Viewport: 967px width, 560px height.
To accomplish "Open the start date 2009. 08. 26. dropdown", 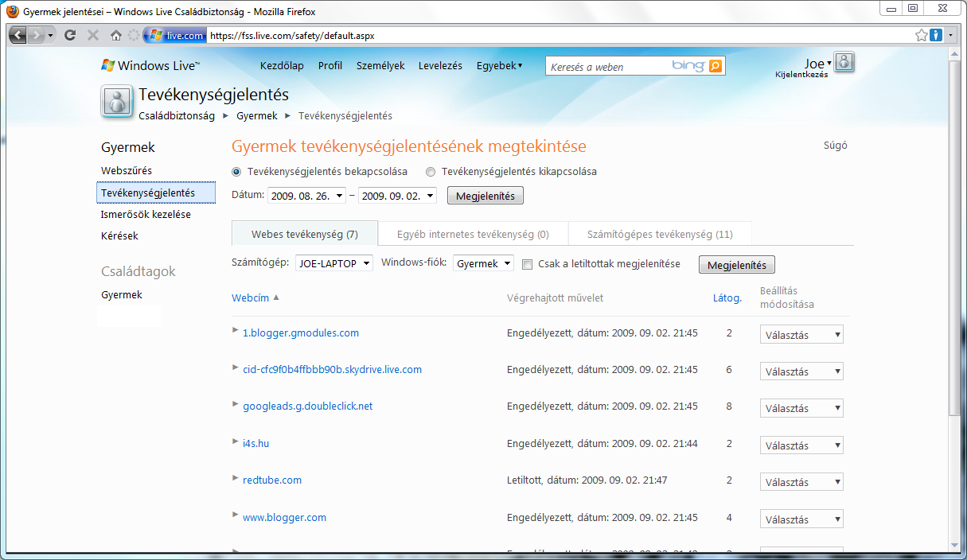I will tap(306, 196).
